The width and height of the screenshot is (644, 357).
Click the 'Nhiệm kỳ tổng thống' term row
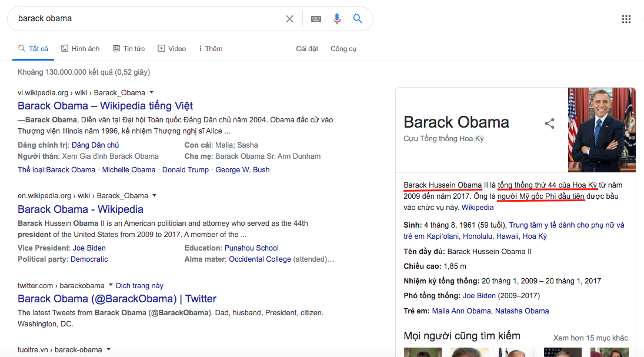point(502,281)
